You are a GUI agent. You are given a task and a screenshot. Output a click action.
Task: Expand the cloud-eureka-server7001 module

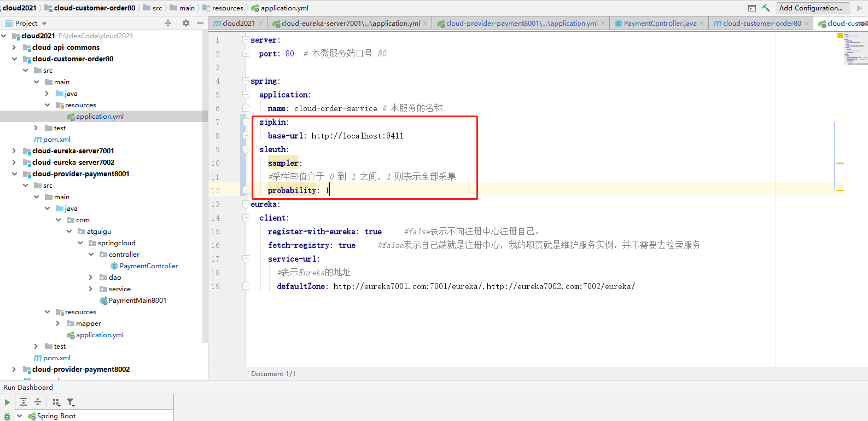click(x=14, y=151)
